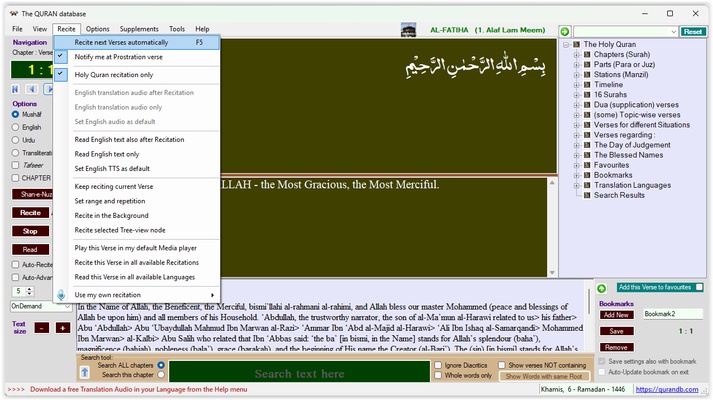Image resolution: width=713 pixels, height=400 pixels.
Task: Click the Recite button in left panel
Action: (30, 213)
